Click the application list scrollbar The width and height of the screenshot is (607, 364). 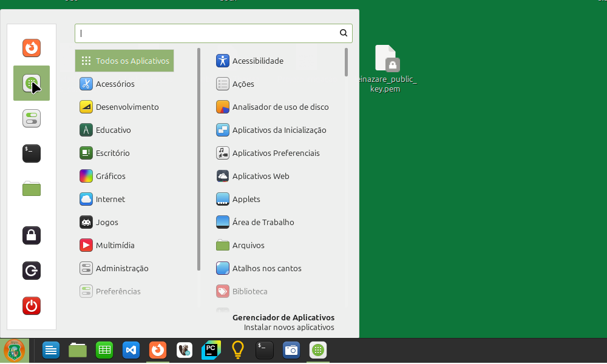point(346,62)
